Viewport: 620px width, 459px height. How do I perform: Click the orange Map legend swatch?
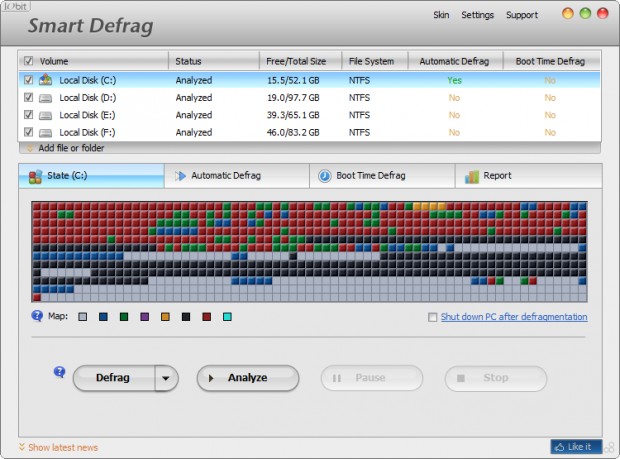pyautogui.click(x=165, y=317)
